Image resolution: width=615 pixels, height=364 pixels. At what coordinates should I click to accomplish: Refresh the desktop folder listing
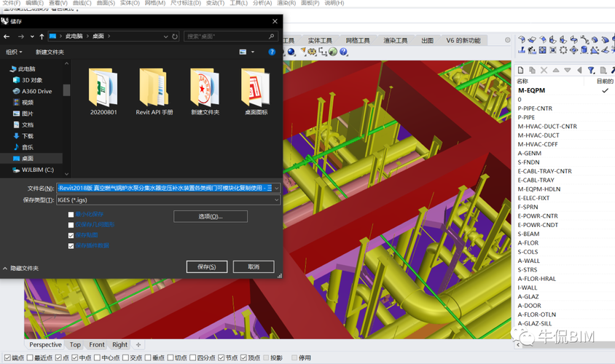click(175, 36)
